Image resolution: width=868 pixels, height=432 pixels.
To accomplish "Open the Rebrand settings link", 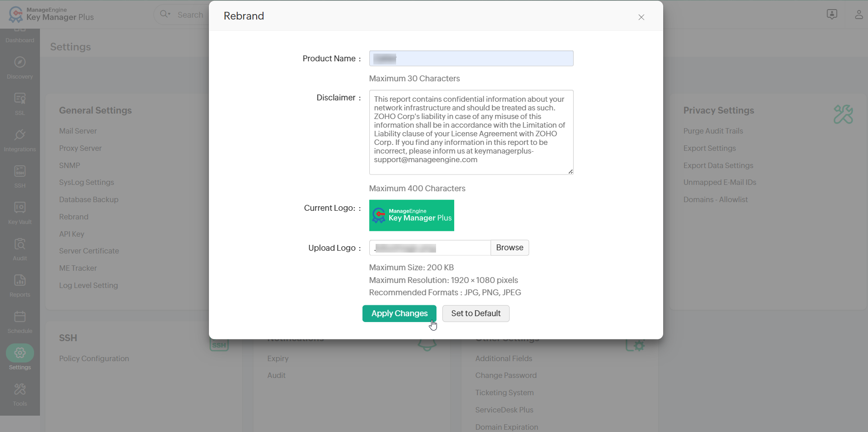I will pyautogui.click(x=74, y=217).
